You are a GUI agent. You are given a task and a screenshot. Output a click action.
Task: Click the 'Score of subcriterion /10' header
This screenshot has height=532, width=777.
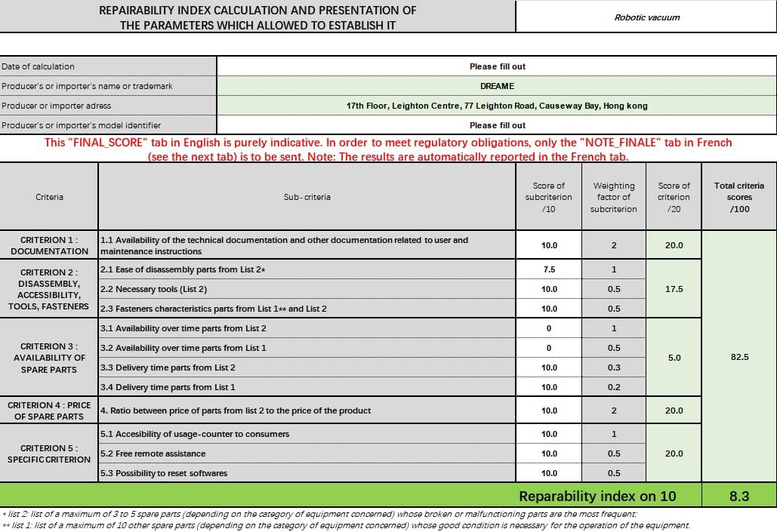[x=549, y=197]
